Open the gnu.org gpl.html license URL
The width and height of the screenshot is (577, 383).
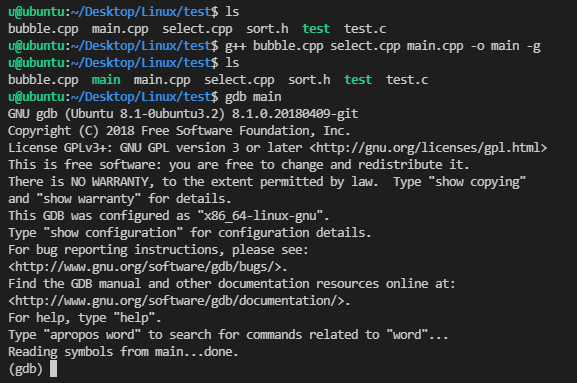click(x=428, y=148)
